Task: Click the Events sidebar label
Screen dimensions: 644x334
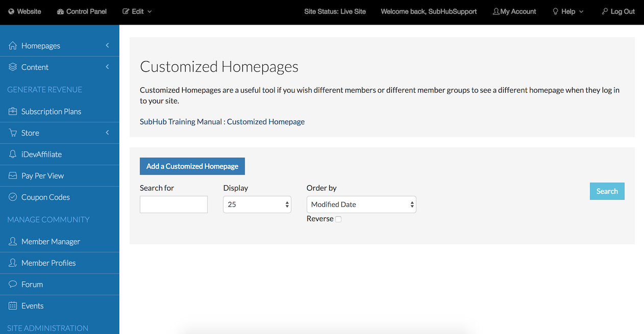Action: (33, 305)
